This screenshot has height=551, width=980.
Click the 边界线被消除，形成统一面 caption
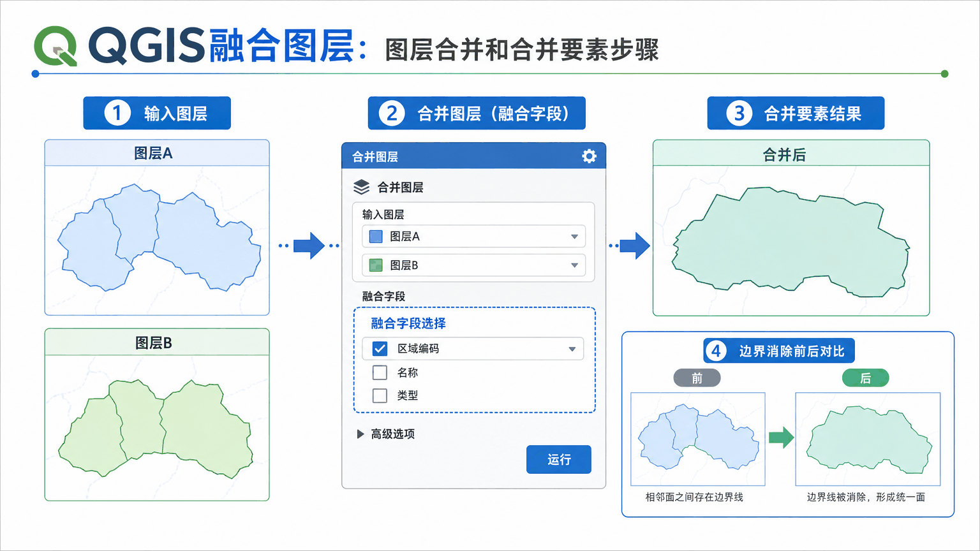(x=866, y=497)
